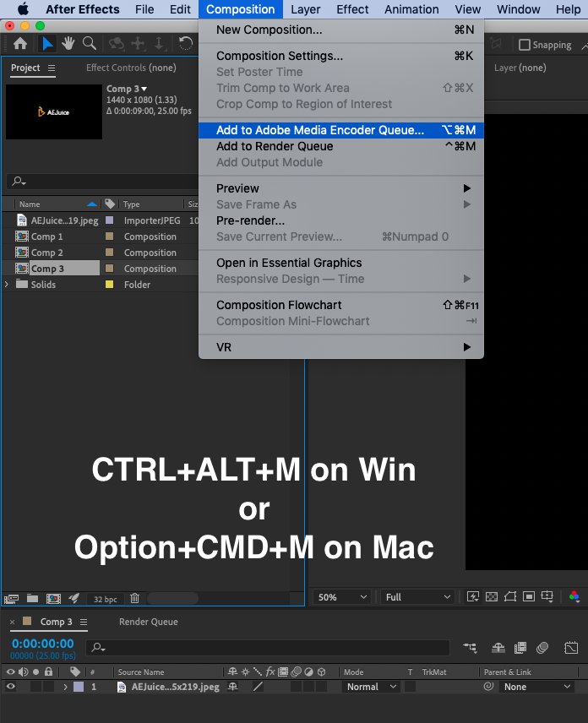
Task: Open grid and guide options
Action: [x=547, y=596]
